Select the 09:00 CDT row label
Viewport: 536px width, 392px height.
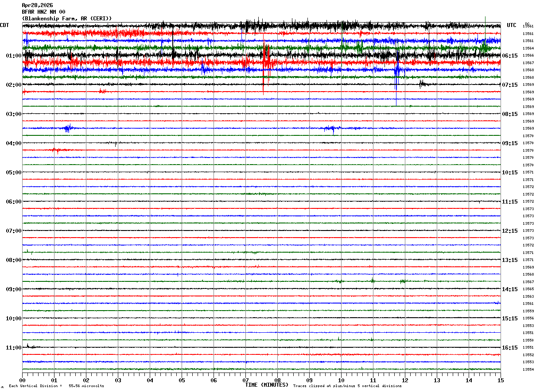pos(14,289)
